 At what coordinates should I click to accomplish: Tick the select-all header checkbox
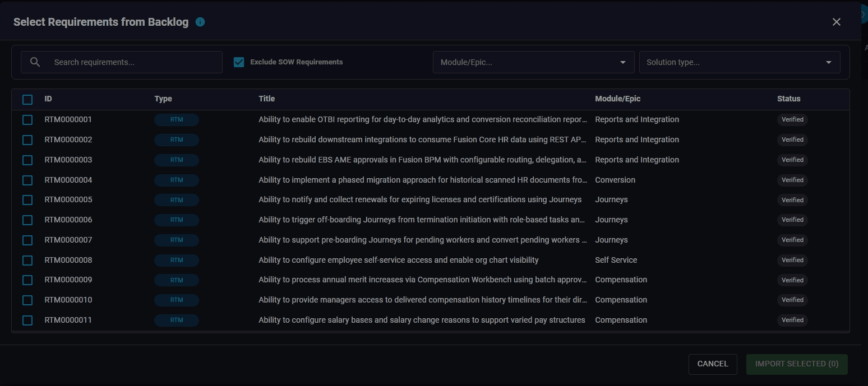click(27, 99)
